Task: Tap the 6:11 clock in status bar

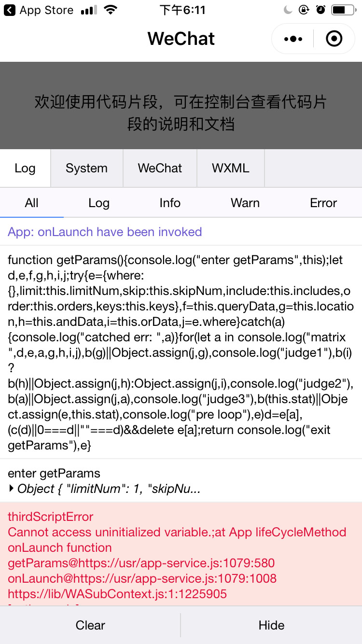Action: tap(182, 10)
